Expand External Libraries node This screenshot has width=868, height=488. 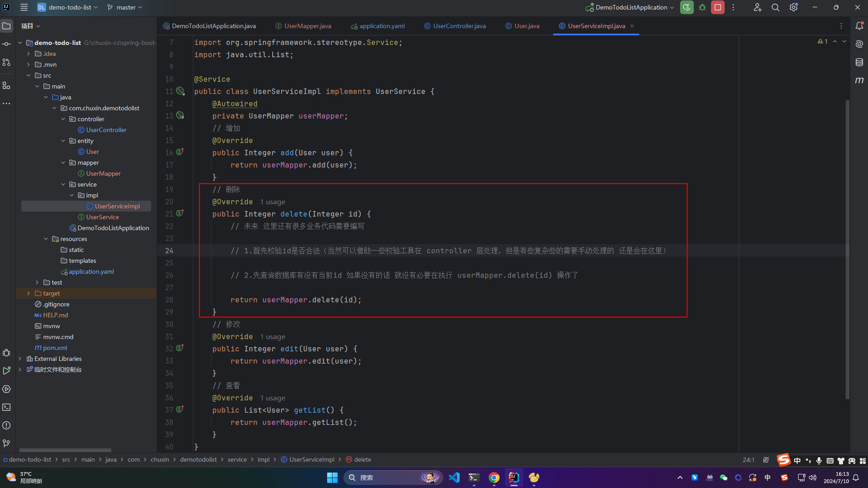(x=20, y=359)
